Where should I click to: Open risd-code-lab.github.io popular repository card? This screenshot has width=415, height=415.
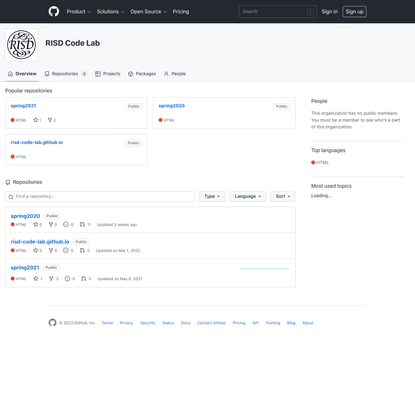[37, 142]
